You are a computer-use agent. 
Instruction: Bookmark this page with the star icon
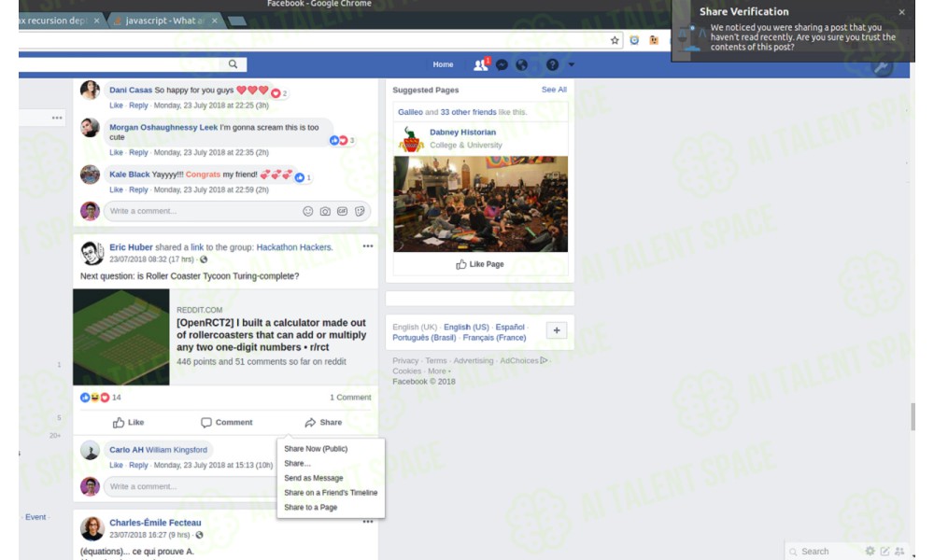tap(615, 40)
